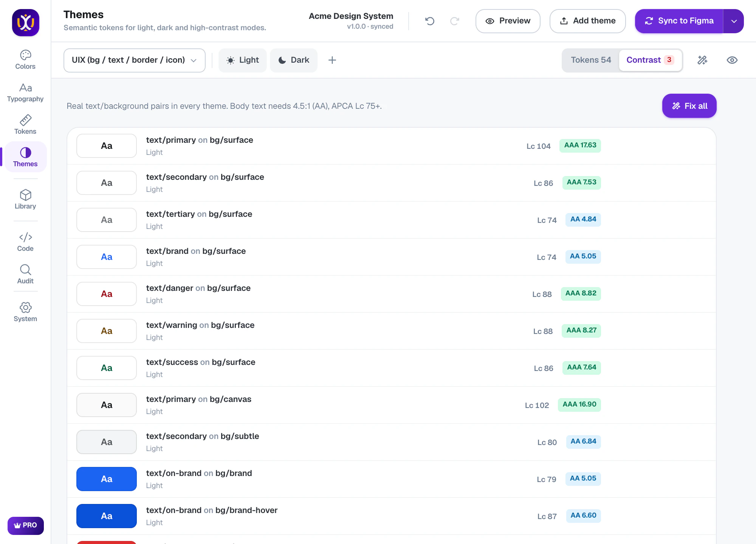Viewport: 756px width, 544px height.
Task: Redo the last undone change
Action: [x=455, y=21]
